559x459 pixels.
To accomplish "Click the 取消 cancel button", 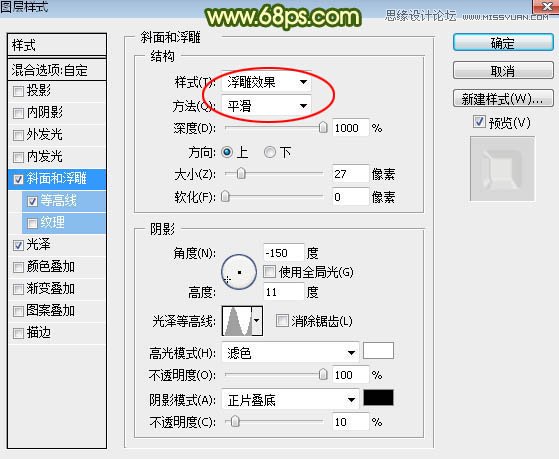I will pyautogui.click(x=503, y=71).
